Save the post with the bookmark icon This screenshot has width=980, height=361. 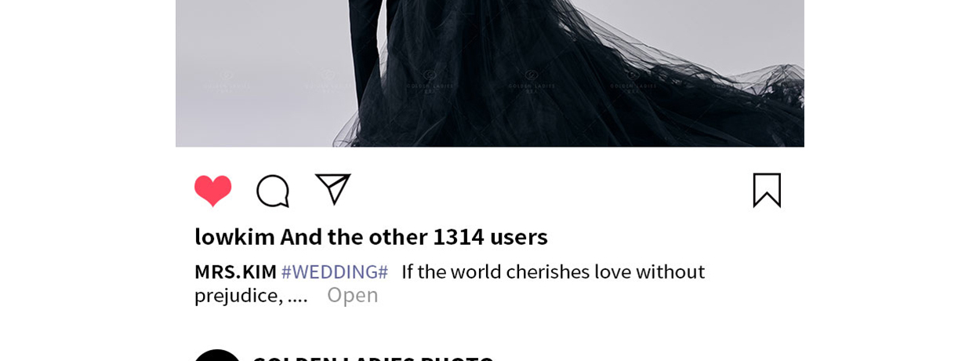[767, 190]
